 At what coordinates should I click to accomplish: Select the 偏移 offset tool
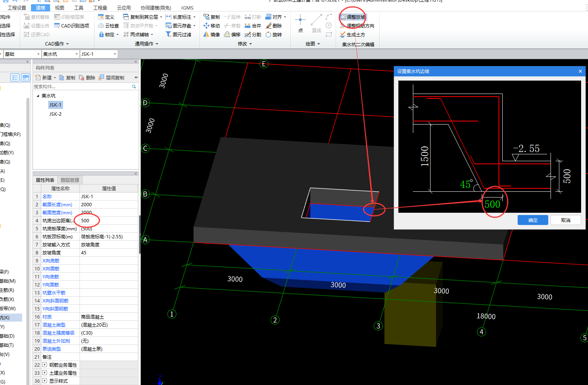pos(232,34)
